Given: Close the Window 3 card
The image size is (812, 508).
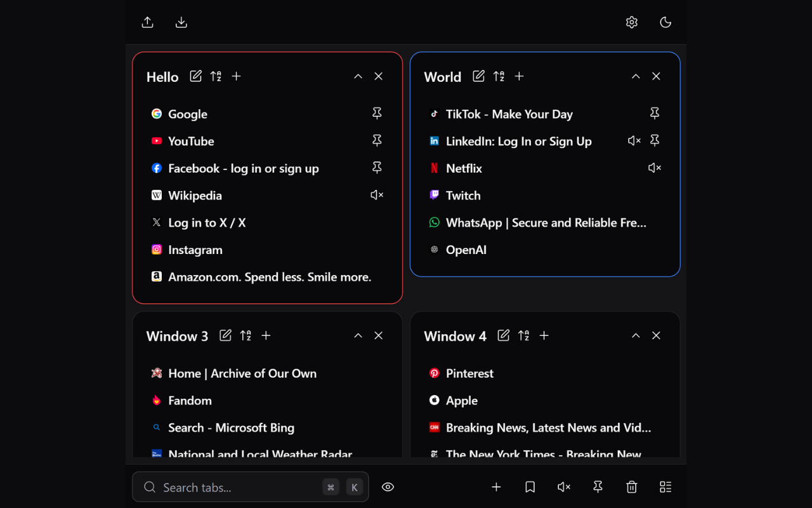Looking at the screenshot, I should (x=379, y=335).
